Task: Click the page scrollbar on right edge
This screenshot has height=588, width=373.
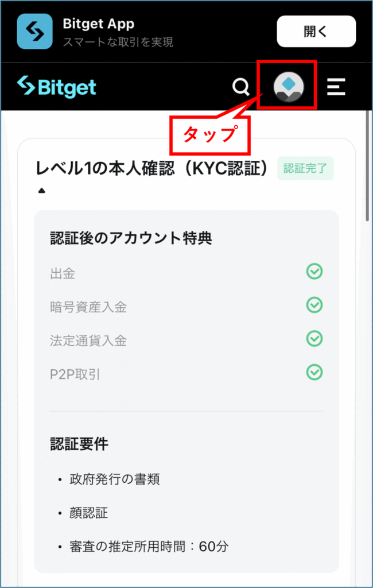Action: pos(368,165)
